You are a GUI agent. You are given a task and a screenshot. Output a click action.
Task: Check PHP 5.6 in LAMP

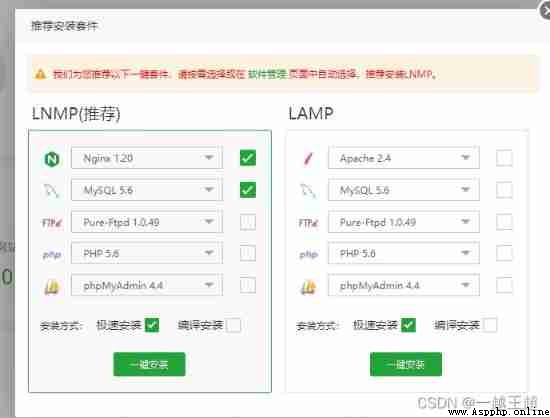pyautogui.click(x=504, y=253)
